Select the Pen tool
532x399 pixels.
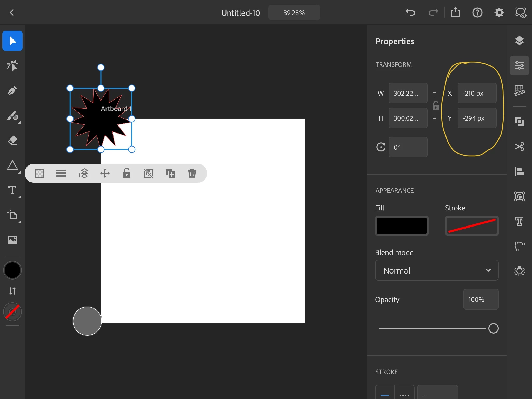point(12,91)
